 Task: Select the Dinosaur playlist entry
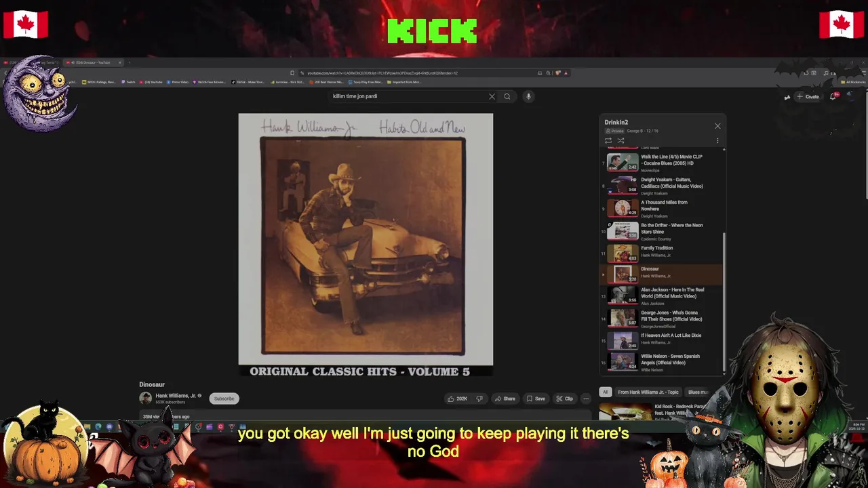coord(661,274)
